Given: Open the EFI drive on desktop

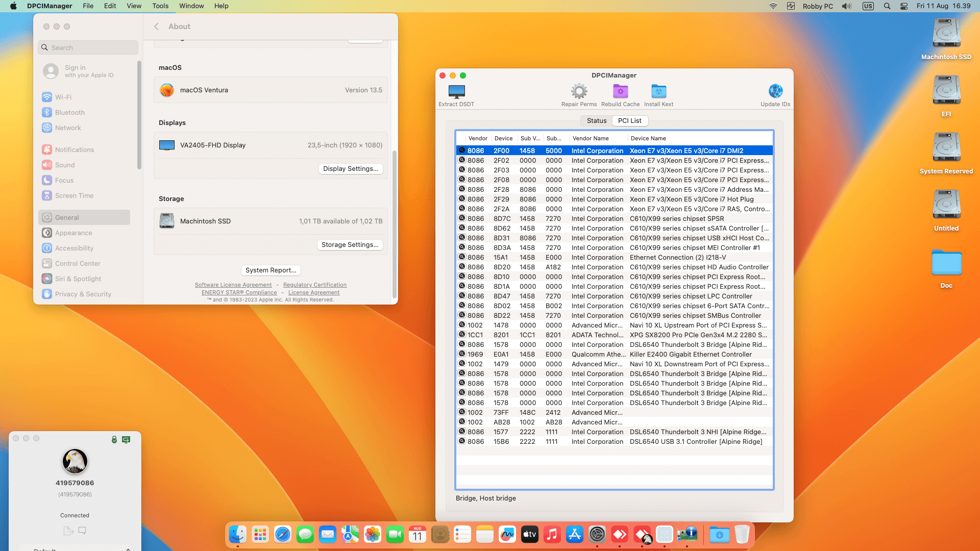Looking at the screenshot, I should 946,95.
